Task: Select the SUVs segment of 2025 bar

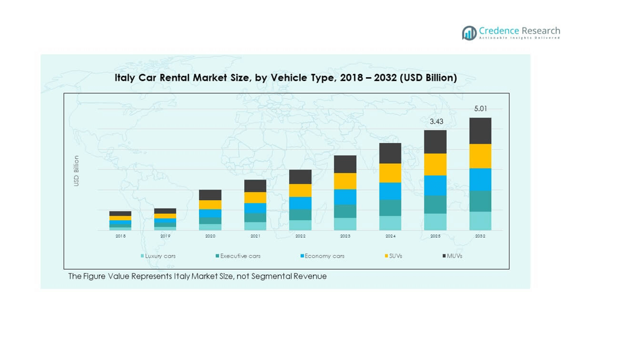Action: (x=435, y=164)
